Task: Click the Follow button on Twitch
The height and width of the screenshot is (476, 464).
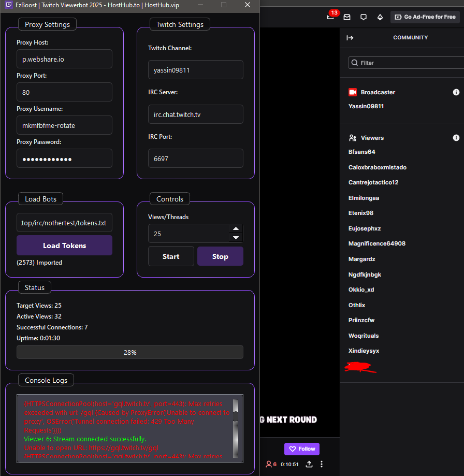Action: 302,449
